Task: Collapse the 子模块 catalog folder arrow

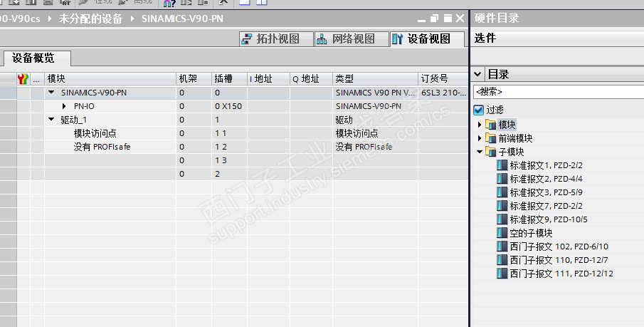Action: coord(480,152)
